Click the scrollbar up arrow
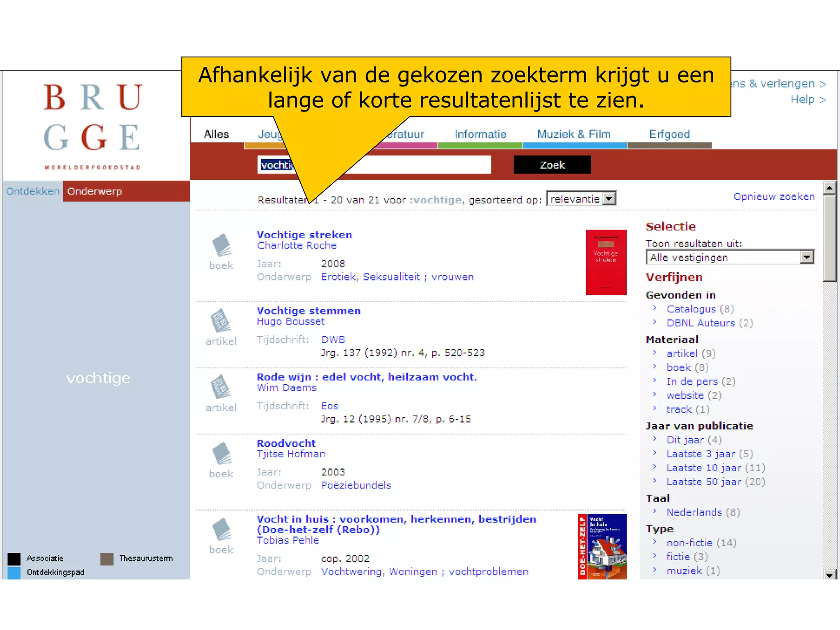 pyautogui.click(x=829, y=188)
